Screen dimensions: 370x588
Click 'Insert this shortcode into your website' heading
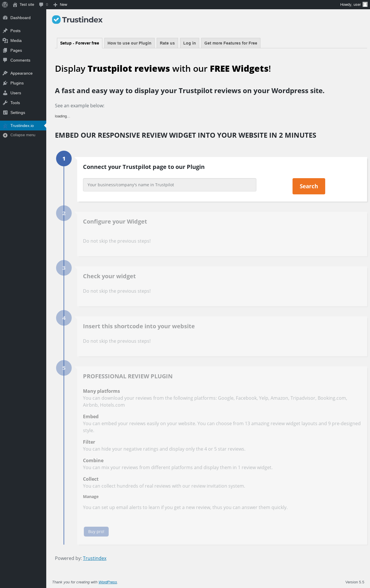tap(139, 326)
